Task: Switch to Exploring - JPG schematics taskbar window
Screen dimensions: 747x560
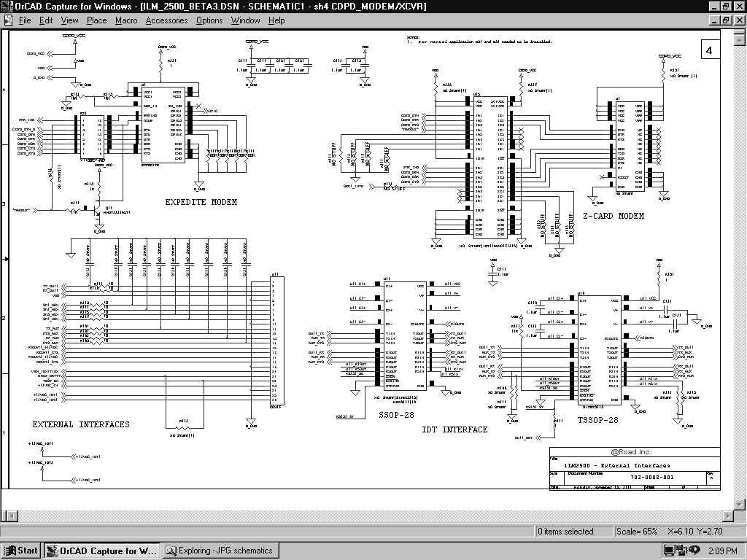Action: point(220,551)
